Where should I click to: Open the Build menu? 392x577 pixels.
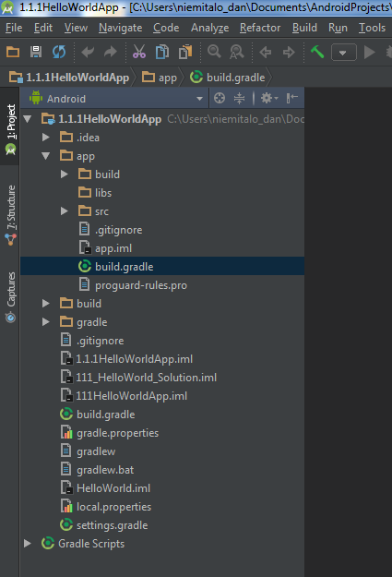[x=304, y=28]
